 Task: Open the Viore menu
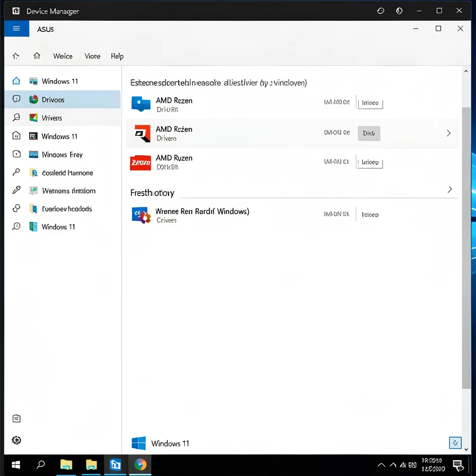[x=92, y=56]
